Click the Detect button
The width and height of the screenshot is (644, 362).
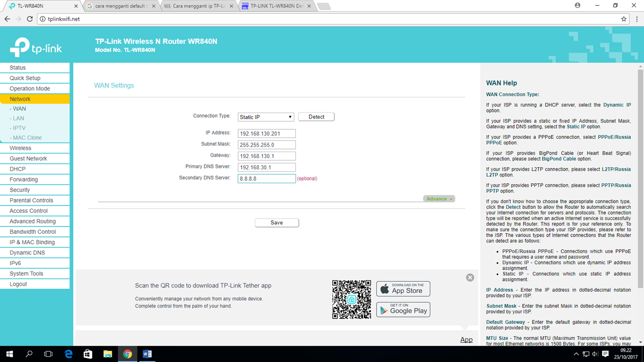coord(316,117)
